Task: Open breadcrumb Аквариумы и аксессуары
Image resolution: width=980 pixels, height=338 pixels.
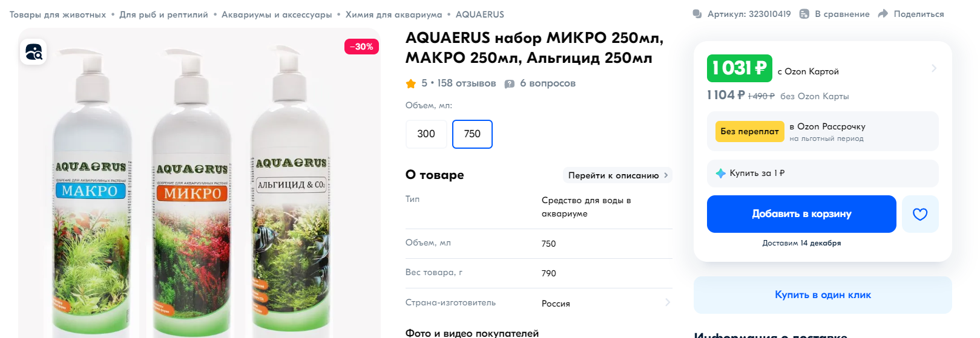Action: click(x=277, y=15)
